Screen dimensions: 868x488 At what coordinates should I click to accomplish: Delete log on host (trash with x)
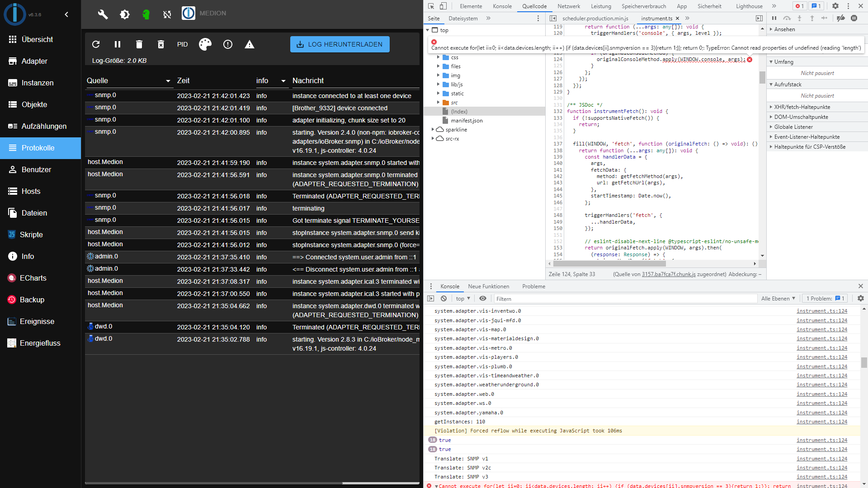161,44
